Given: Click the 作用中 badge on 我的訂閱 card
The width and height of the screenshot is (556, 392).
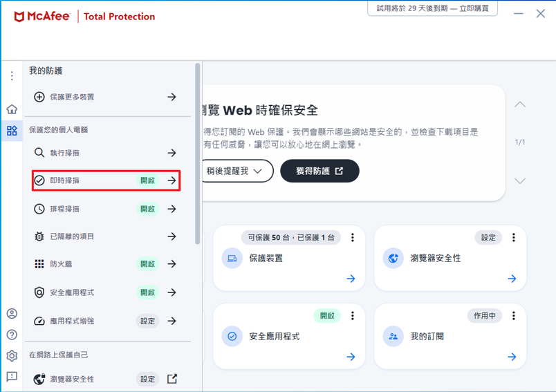Looking at the screenshot, I should [484, 315].
